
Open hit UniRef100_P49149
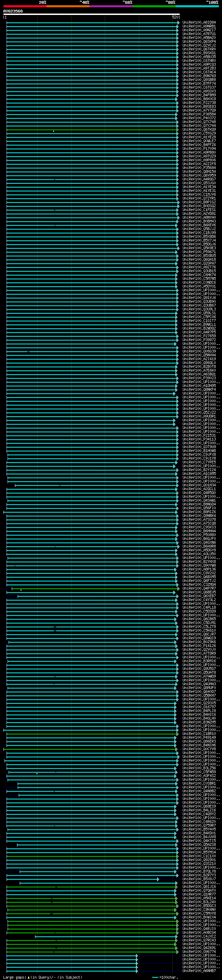199,738
